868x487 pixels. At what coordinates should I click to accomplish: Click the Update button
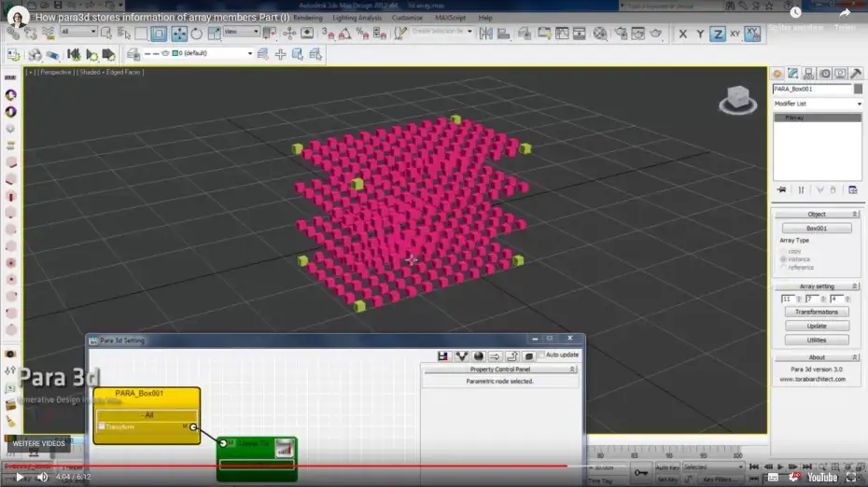(817, 326)
